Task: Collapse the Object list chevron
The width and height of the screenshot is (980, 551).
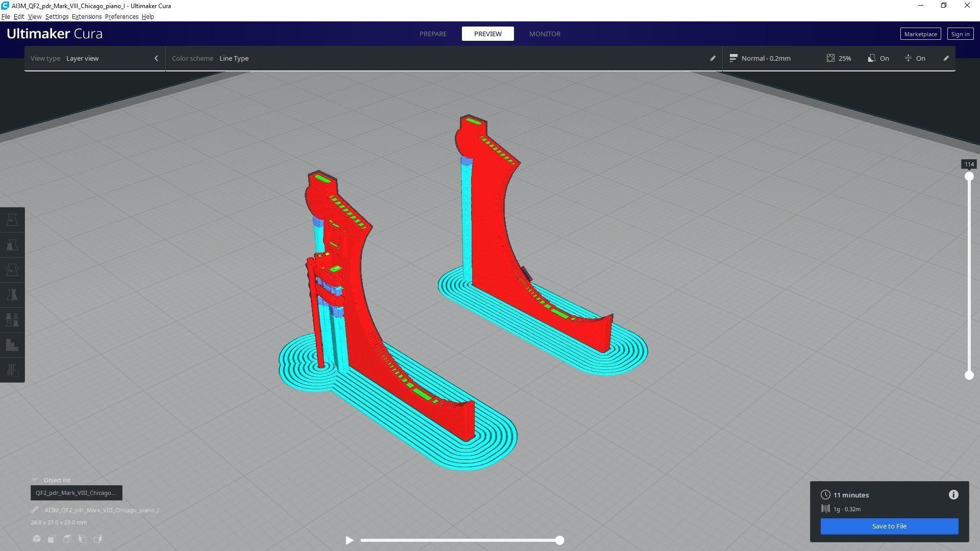Action: pos(35,480)
